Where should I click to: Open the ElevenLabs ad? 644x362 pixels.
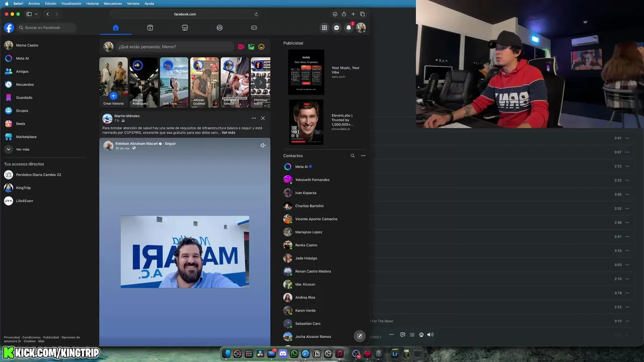pos(325,122)
